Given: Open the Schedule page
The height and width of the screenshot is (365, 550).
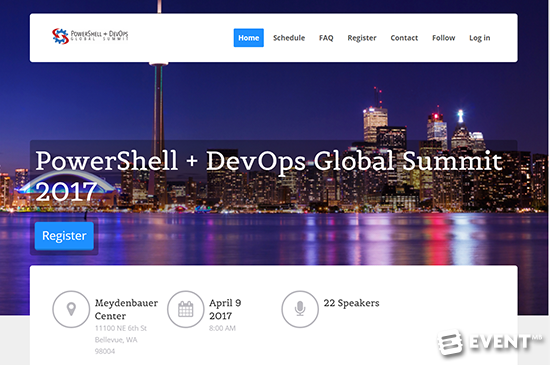Looking at the screenshot, I should pos(289,38).
